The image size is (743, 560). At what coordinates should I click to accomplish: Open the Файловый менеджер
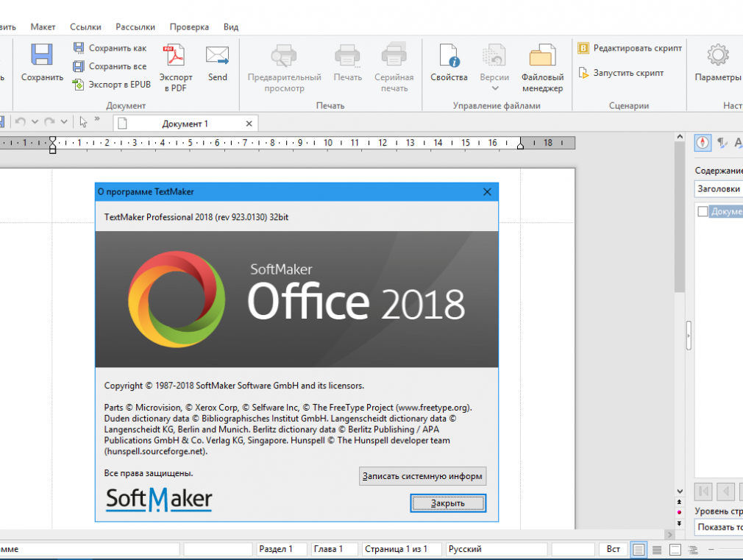pyautogui.click(x=543, y=67)
